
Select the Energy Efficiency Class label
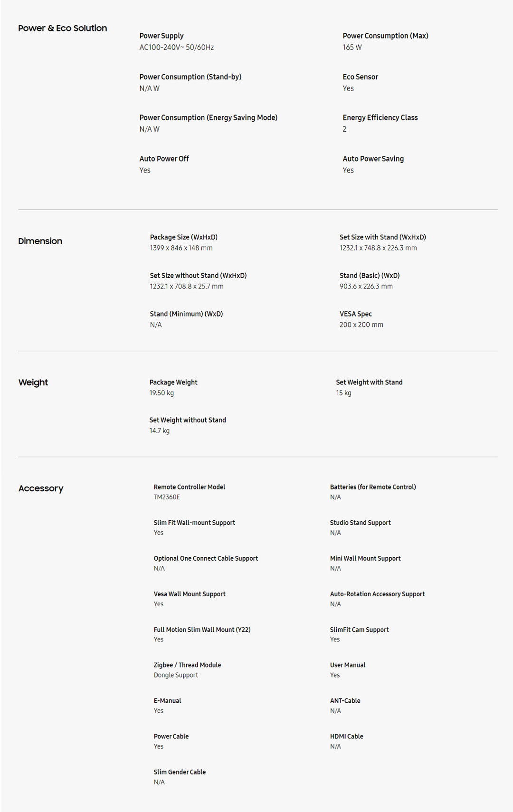[380, 117]
